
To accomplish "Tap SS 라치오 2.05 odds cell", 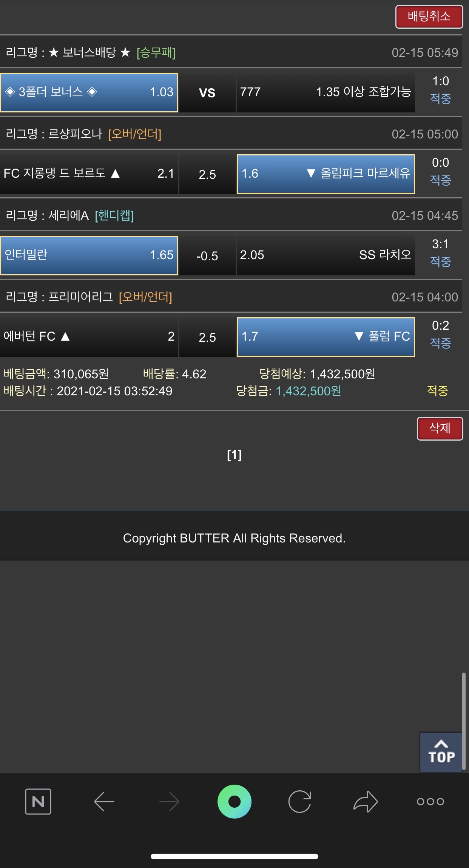I will click(326, 255).
